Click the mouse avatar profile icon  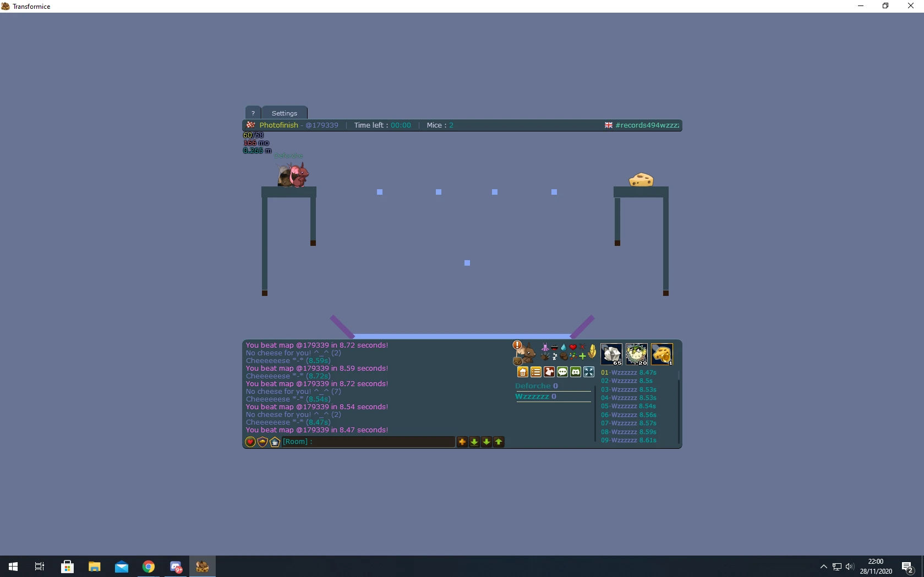pos(526,354)
